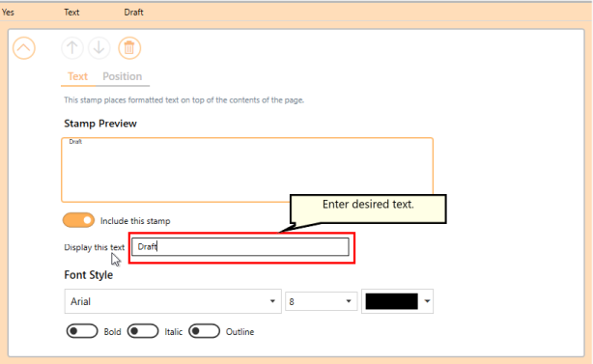Click inside the Stamp Preview box

(x=247, y=170)
